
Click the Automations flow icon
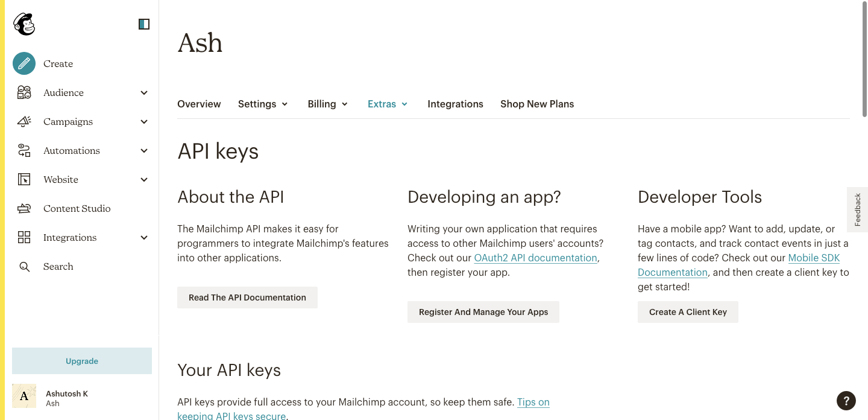(x=24, y=150)
